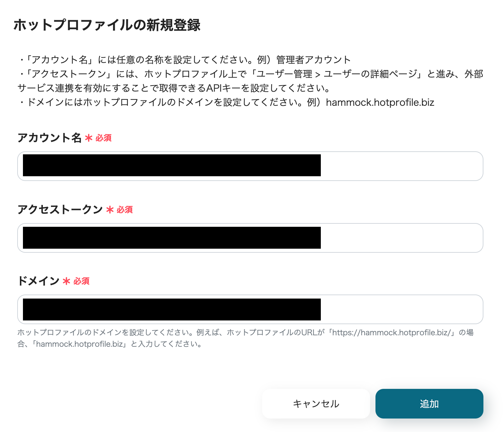Click the 追加 button
Screen dimensions: 504x432
(429, 404)
